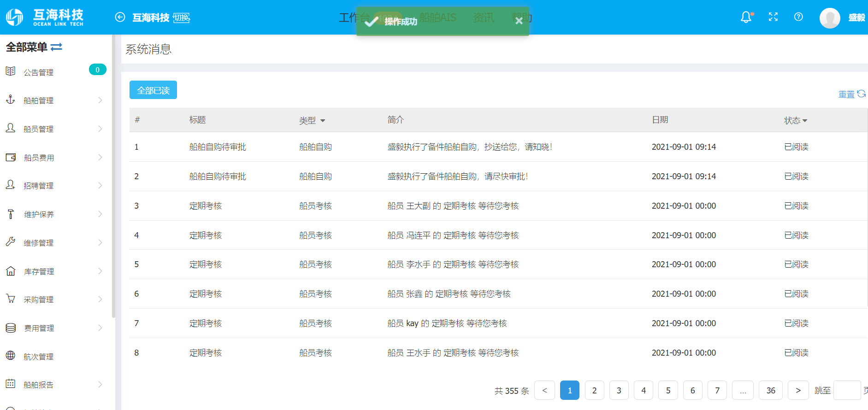Click 船员 王大副 的 定期考核 message

[x=453, y=205]
